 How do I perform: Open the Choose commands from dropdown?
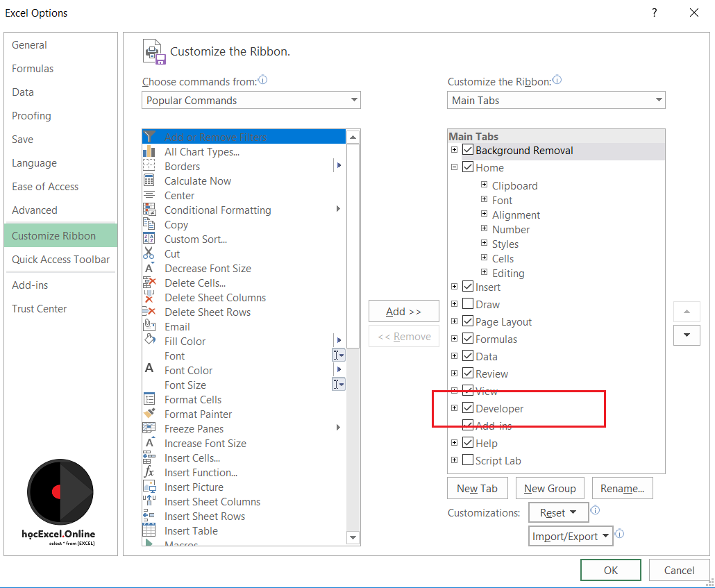tap(251, 101)
